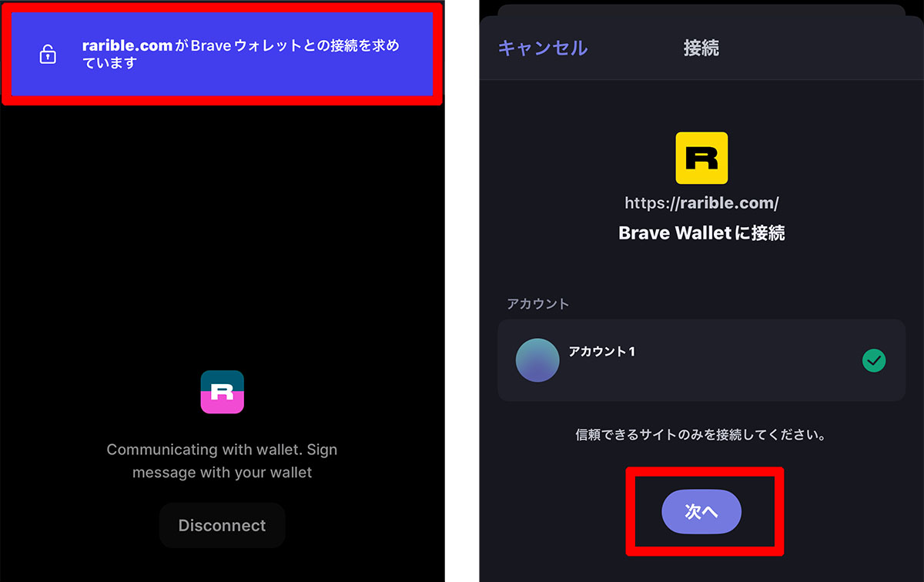Toggle the green checkmark for アカウント1
Image resolution: width=924 pixels, height=582 pixels.
coord(874,360)
